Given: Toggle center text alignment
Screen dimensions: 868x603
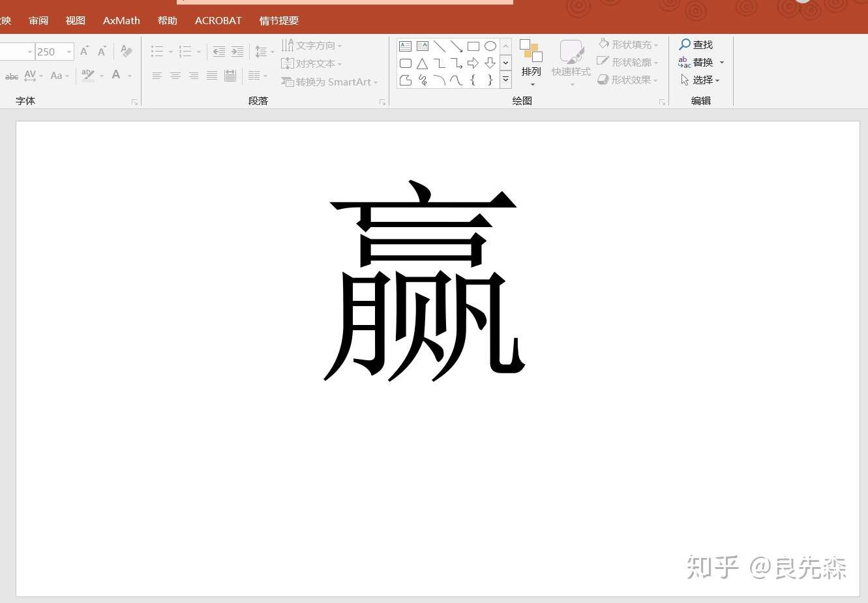Looking at the screenshot, I should [175, 76].
